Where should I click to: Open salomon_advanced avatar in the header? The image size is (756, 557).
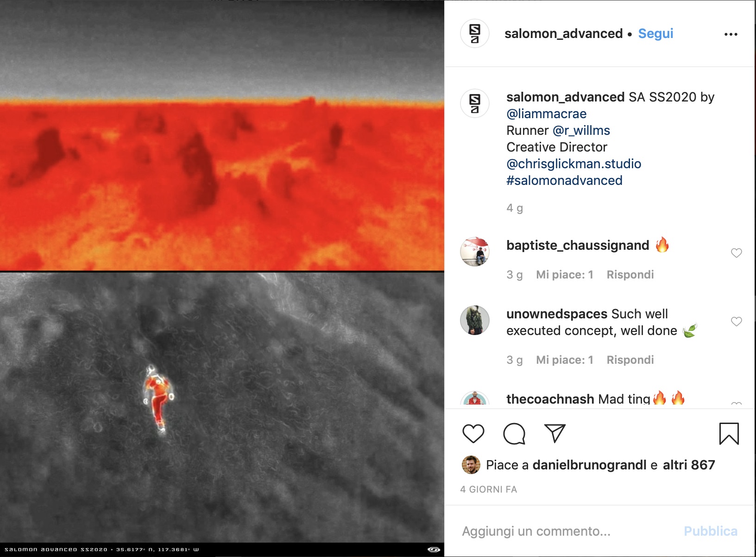pos(475,33)
